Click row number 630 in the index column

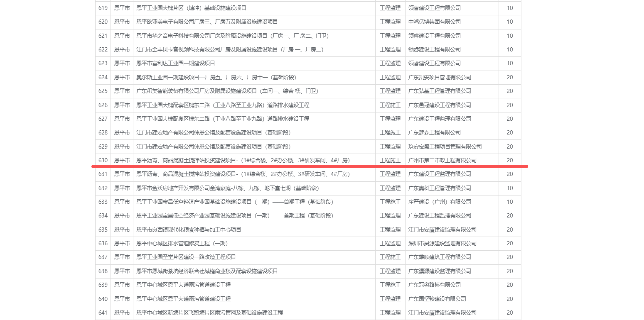(x=103, y=160)
